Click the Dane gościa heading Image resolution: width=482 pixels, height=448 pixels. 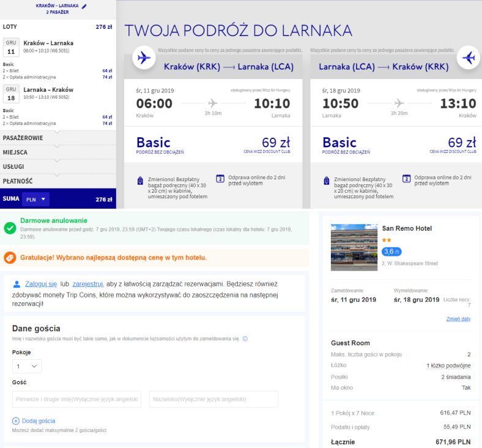click(x=36, y=329)
